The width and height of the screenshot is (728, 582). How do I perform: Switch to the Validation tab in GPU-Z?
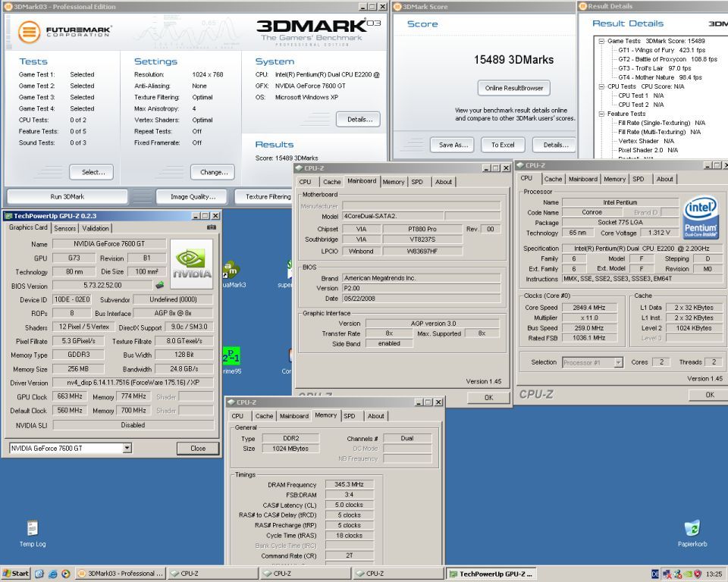click(x=96, y=228)
